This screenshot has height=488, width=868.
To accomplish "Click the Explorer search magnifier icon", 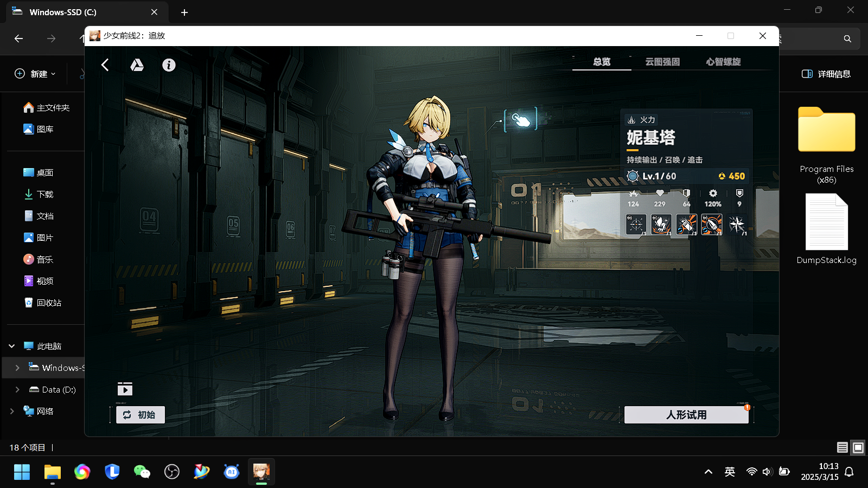I will pyautogui.click(x=847, y=38).
